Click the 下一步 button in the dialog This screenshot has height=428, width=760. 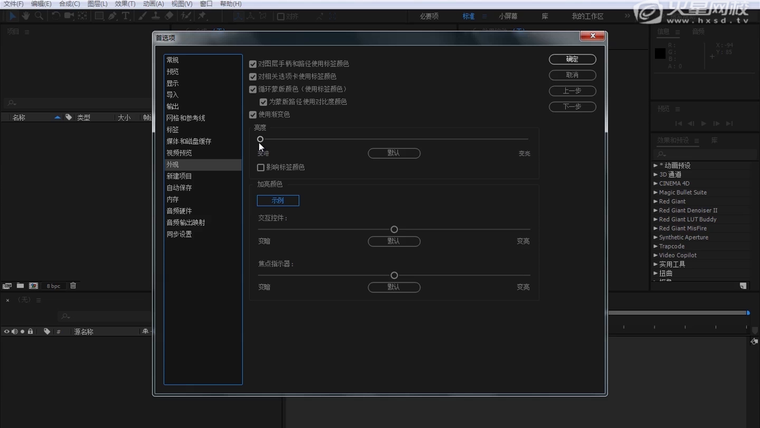tap(572, 107)
